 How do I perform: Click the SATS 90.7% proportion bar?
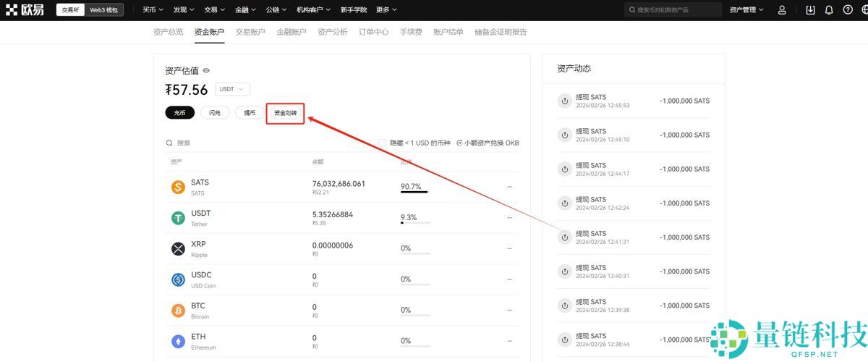(x=414, y=192)
